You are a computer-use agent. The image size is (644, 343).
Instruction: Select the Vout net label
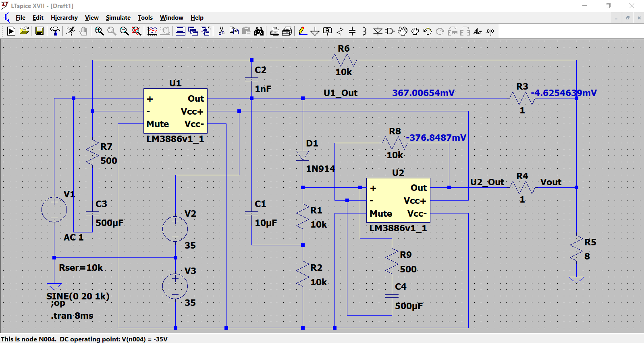[x=551, y=182]
